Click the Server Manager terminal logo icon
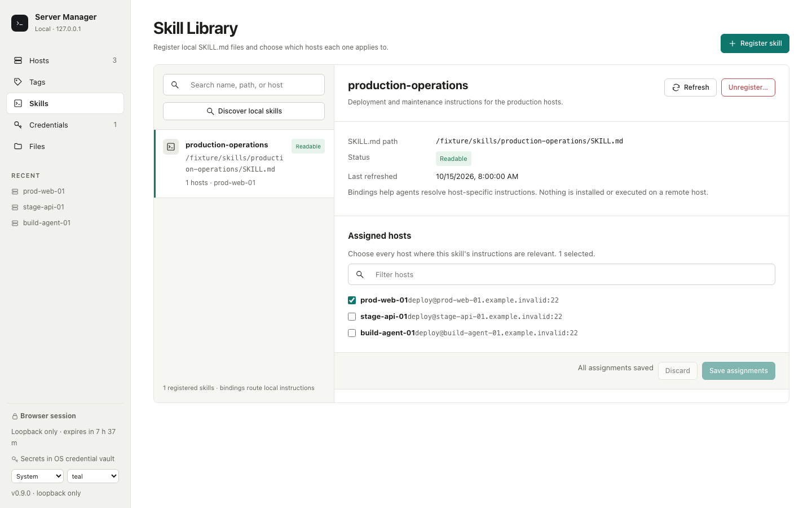 pos(20,23)
